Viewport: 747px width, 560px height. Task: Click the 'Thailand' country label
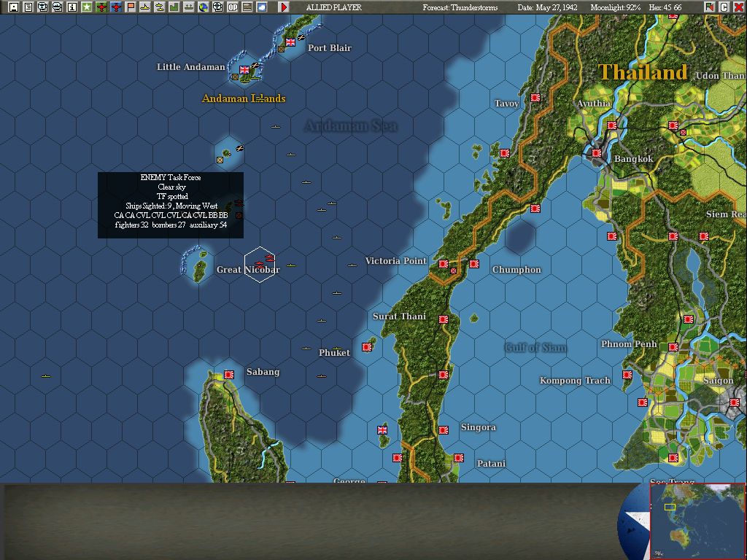point(643,72)
